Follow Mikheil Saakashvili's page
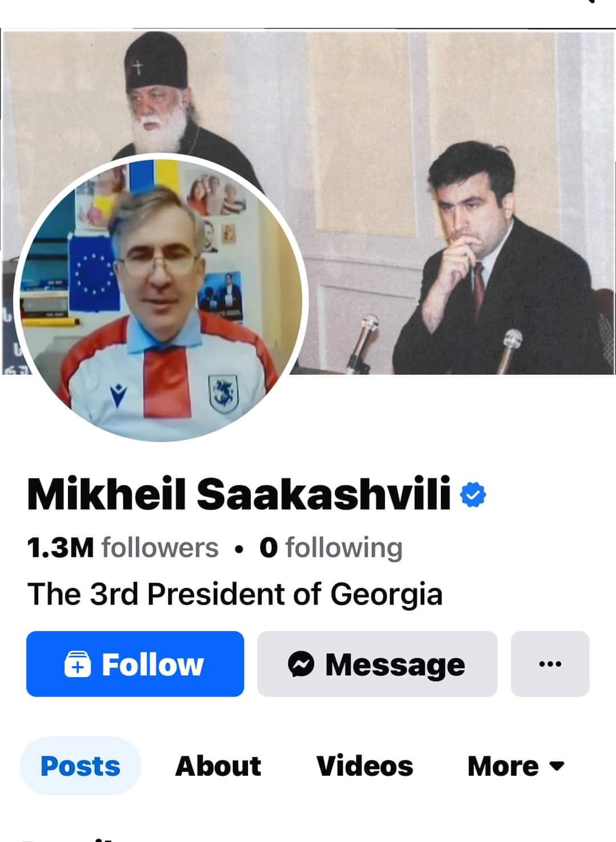The width and height of the screenshot is (616, 842). click(135, 663)
